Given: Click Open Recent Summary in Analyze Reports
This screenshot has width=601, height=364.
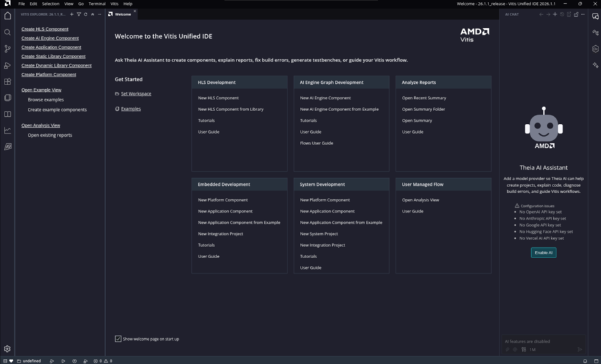Looking at the screenshot, I should pos(424,98).
